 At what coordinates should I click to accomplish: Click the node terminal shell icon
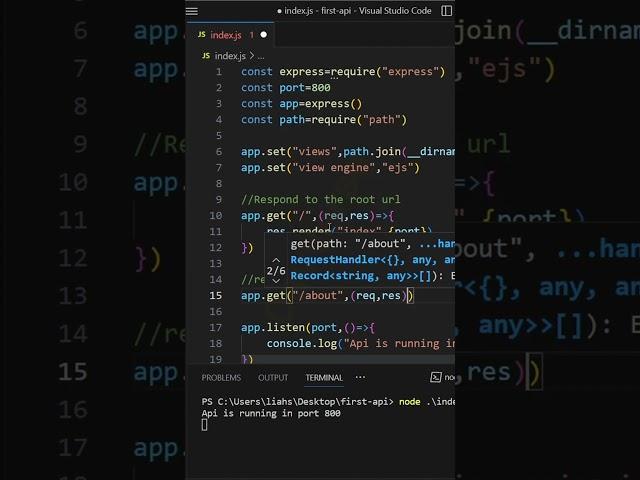point(436,378)
